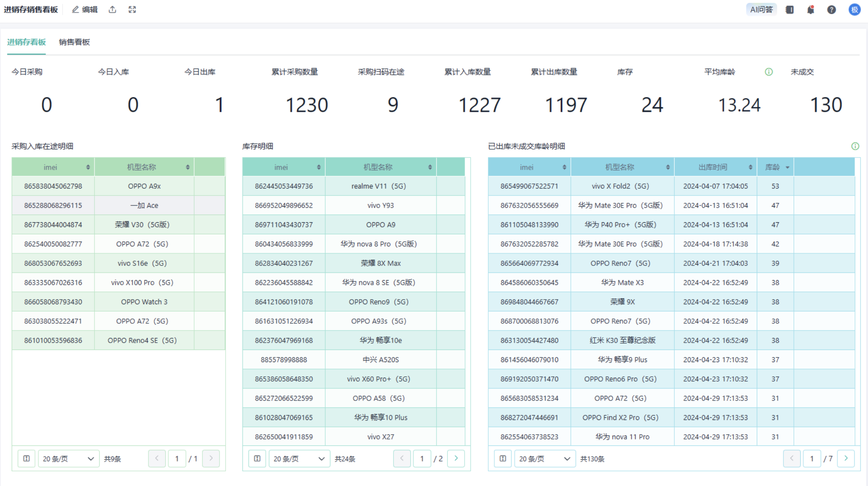Open the page size dropdown in 采购入库在途明细
The width and height of the screenshot is (868, 486).
68,458
